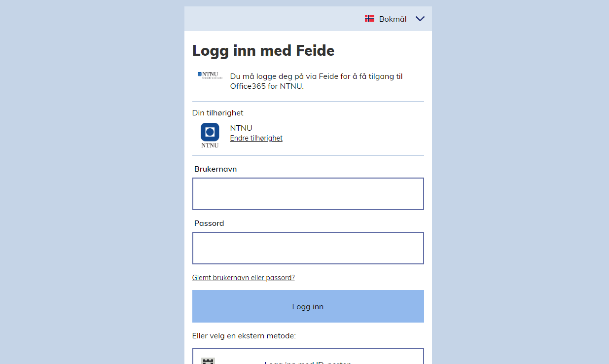
Task: Click the Office365 for NTNU access notice text
Action: point(317,81)
